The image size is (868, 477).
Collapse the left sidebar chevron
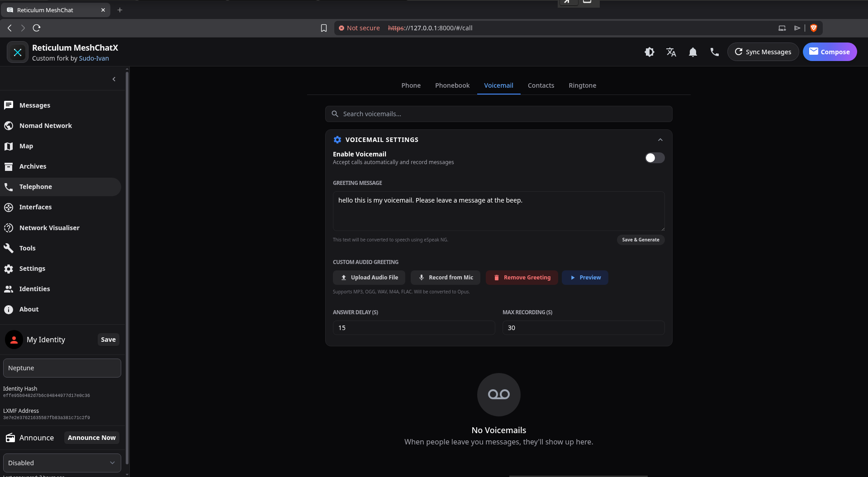click(114, 79)
